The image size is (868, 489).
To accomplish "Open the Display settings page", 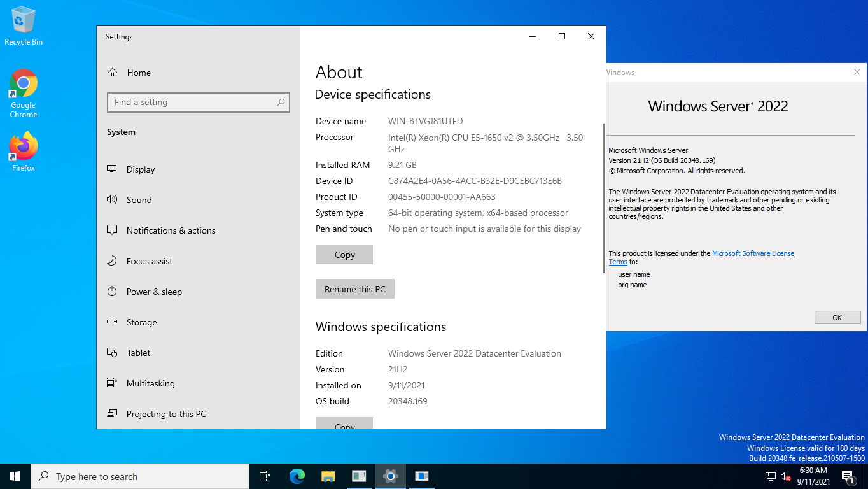I will (141, 169).
